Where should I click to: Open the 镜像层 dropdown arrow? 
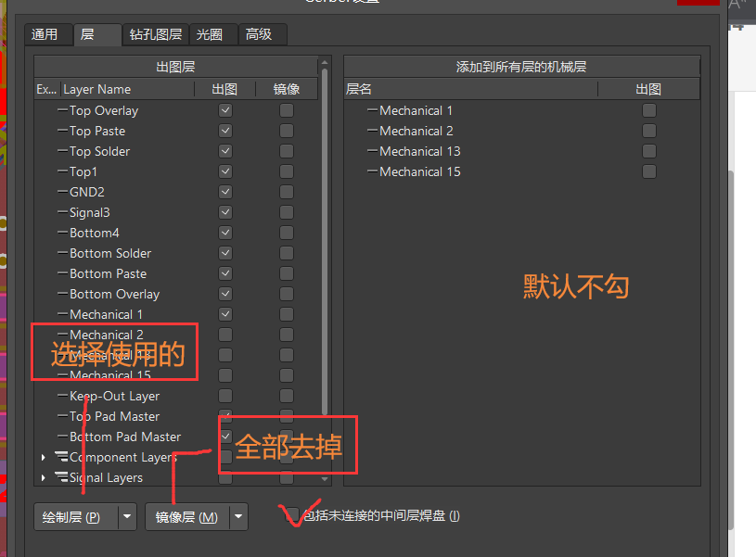238,516
